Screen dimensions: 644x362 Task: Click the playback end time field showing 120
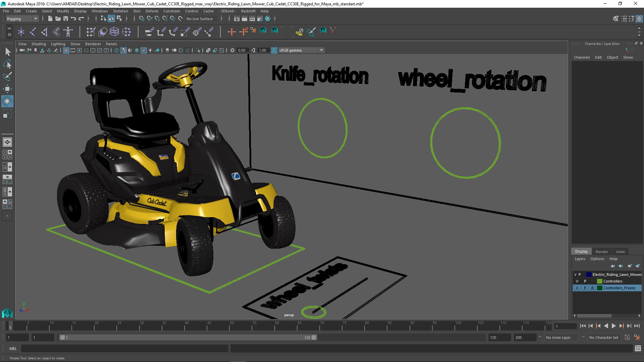(x=499, y=338)
